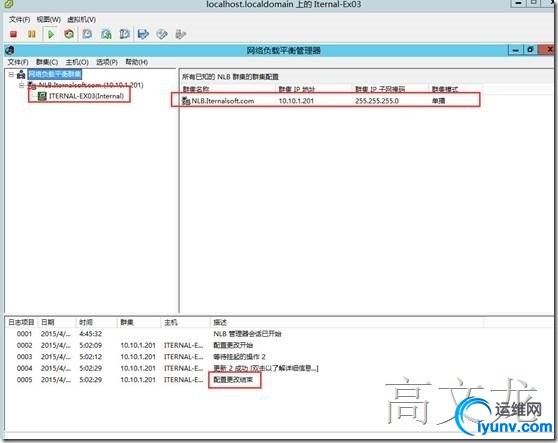Click the red Stop VM toolbar icon
The width and height of the screenshot is (558, 443).
click(x=14, y=34)
